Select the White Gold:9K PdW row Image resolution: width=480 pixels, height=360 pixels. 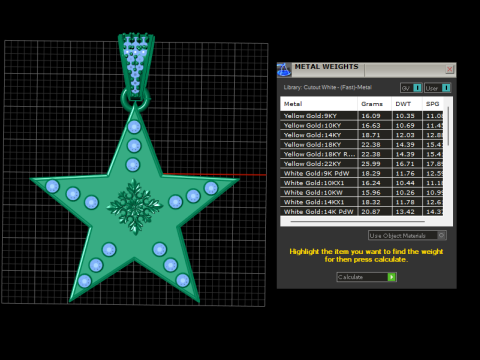tap(362, 173)
